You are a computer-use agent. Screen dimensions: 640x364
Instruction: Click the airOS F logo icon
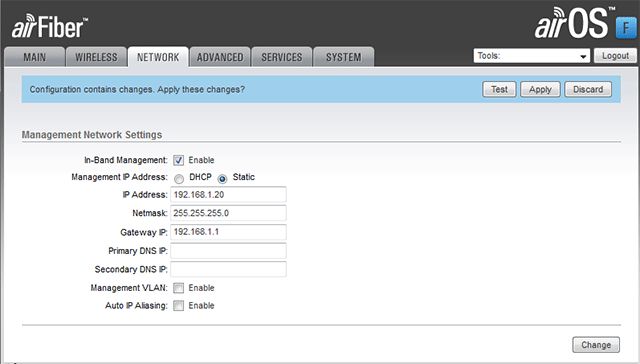[626, 28]
